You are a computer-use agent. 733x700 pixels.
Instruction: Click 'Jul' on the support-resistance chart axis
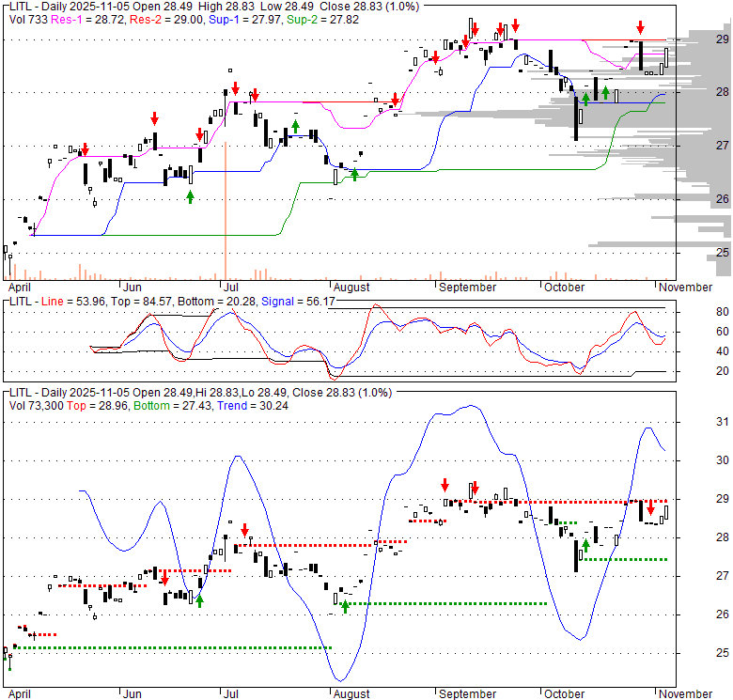click(x=231, y=287)
